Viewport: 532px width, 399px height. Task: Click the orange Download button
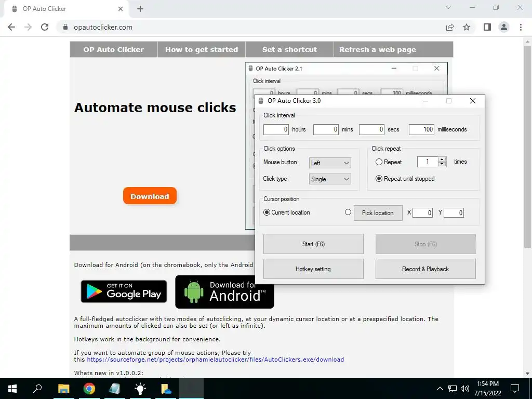(x=150, y=196)
